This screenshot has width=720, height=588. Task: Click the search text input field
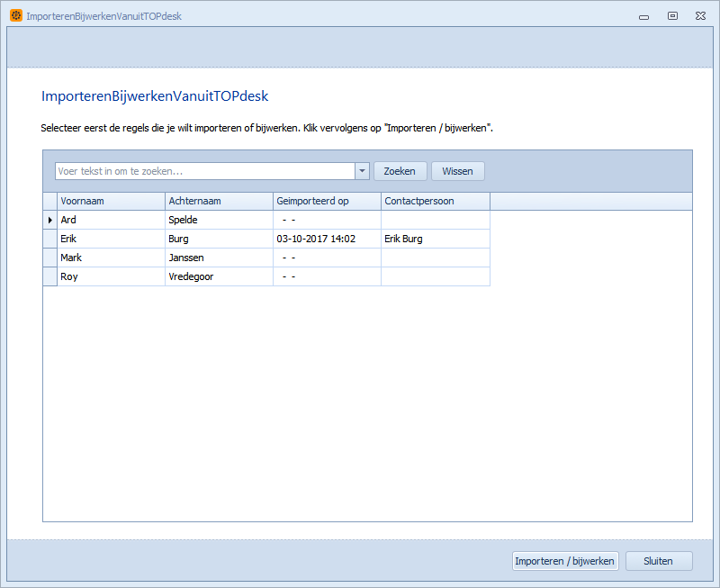tap(205, 171)
